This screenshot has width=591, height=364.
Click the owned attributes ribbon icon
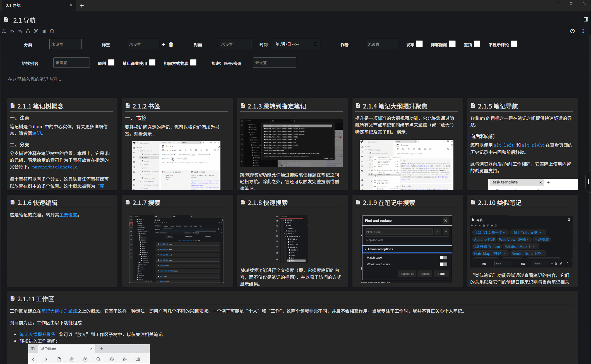(12, 31)
